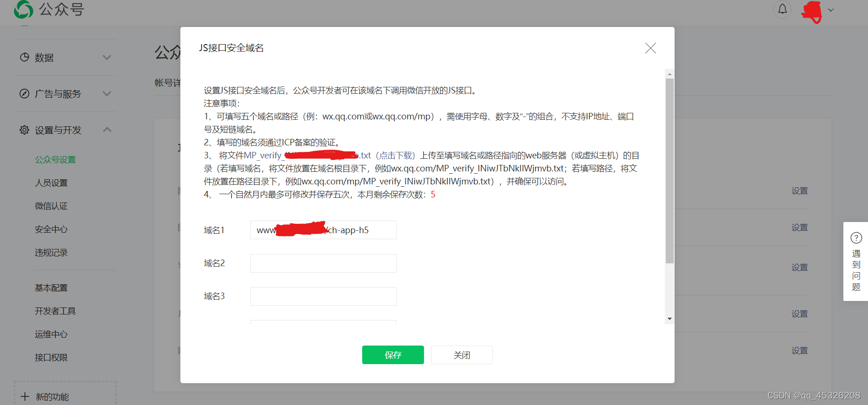
Task: Click the 广告与服务 compass icon
Action: pyautogui.click(x=25, y=93)
